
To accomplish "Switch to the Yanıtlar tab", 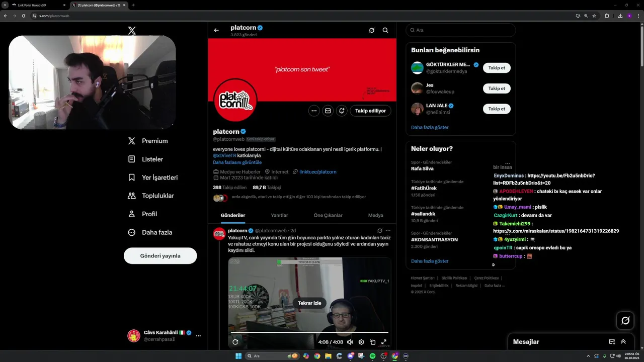I will [279, 215].
